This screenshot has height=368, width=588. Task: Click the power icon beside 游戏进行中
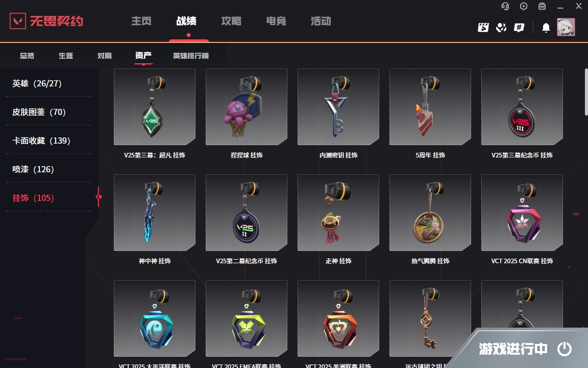[x=564, y=349]
